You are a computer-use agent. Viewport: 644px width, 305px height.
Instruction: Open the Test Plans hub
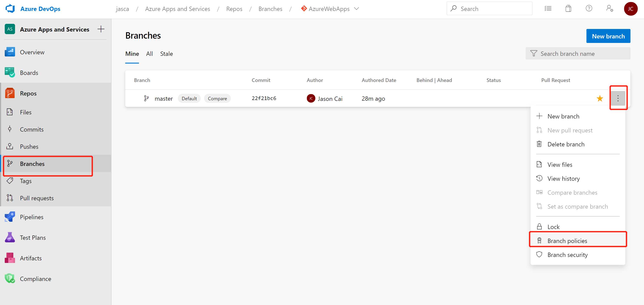pos(55,237)
